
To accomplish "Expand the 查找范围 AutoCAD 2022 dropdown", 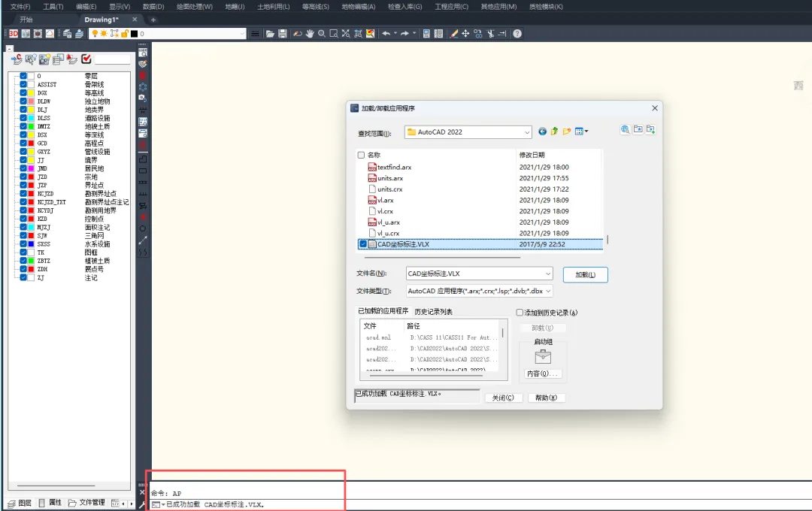I will coord(526,132).
